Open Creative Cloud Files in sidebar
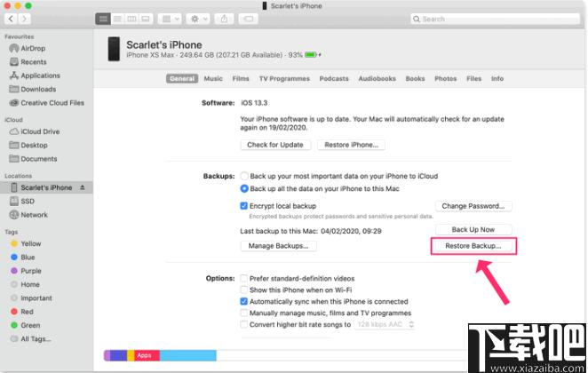The width and height of the screenshot is (588, 373). [x=46, y=103]
